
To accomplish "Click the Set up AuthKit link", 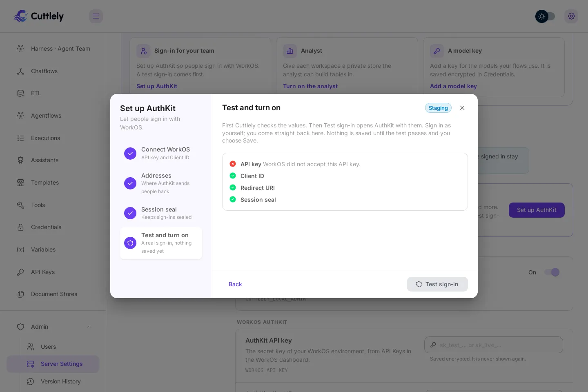I will pos(157,86).
